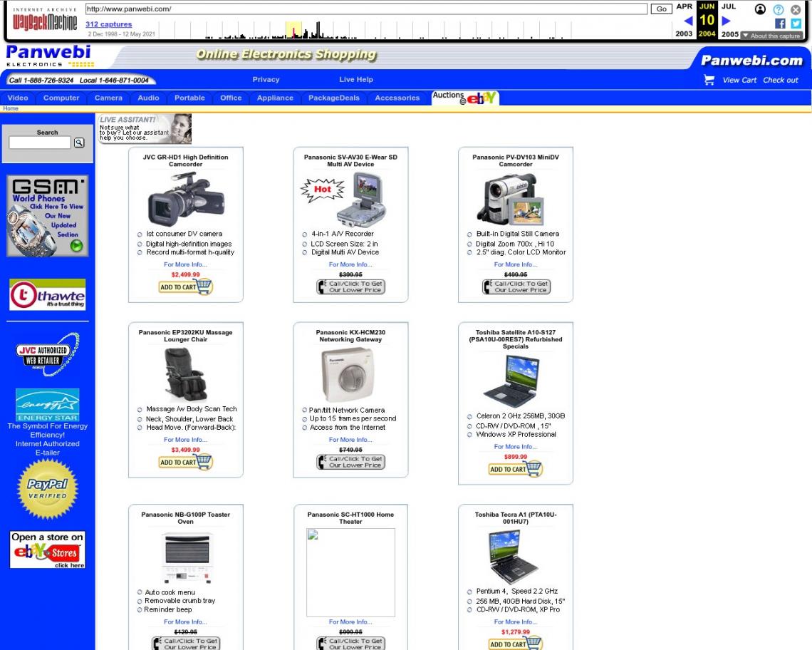Go to next capture arrow
The height and width of the screenshot is (650, 812).
click(x=726, y=21)
